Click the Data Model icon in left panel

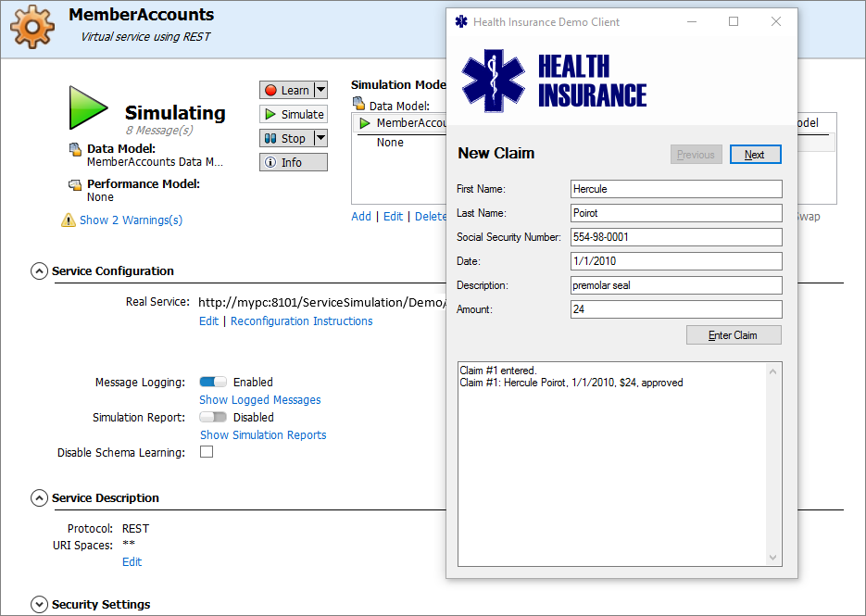[75, 149]
